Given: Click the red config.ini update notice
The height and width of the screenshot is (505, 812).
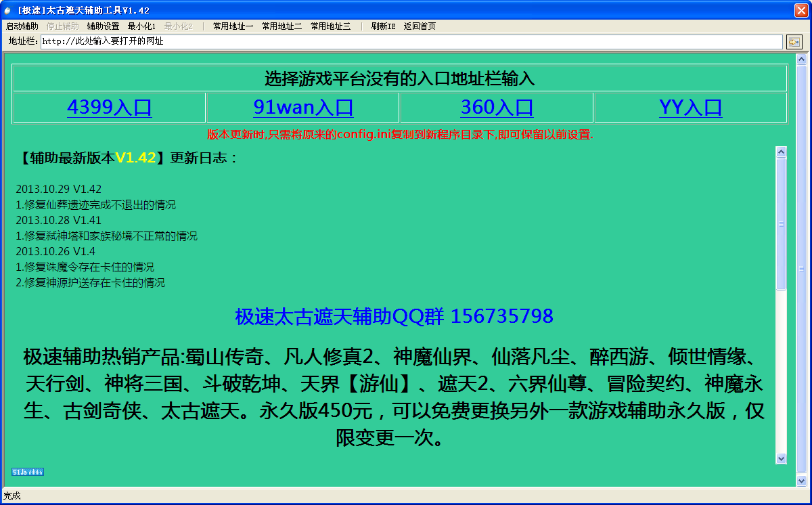Looking at the screenshot, I should pos(400,134).
